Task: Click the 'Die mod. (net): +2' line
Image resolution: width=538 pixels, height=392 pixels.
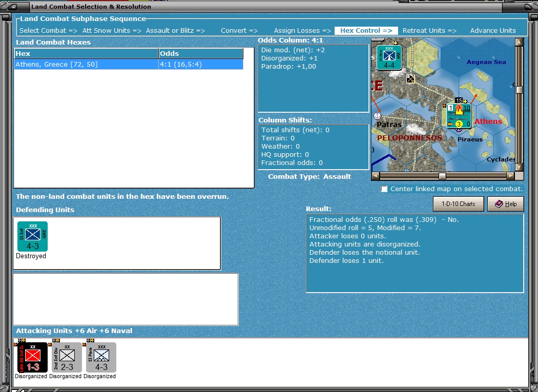Action: (x=293, y=50)
